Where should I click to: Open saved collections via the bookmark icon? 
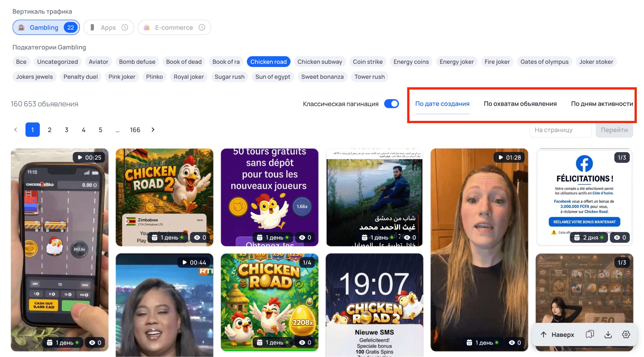point(590,334)
